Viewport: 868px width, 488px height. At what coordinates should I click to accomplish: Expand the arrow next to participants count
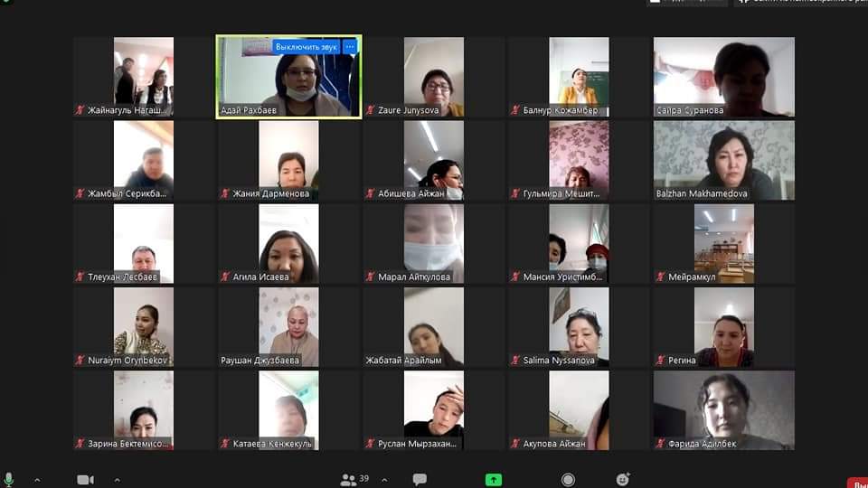click(x=384, y=480)
